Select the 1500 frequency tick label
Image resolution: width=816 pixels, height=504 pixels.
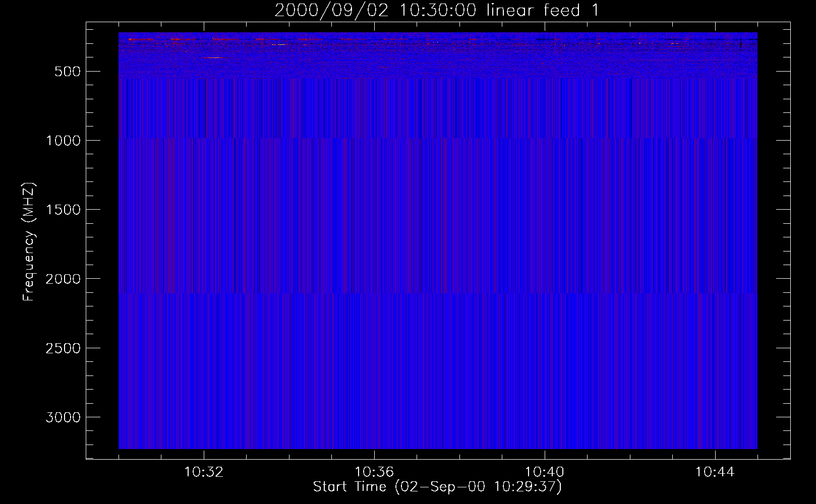coord(63,210)
